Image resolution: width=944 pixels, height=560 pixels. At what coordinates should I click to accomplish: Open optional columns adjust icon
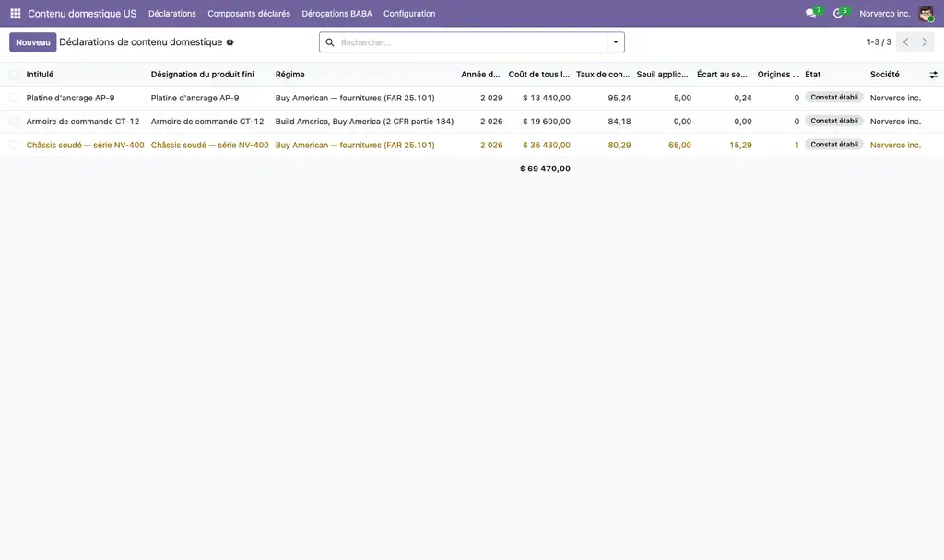[x=933, y=75]
